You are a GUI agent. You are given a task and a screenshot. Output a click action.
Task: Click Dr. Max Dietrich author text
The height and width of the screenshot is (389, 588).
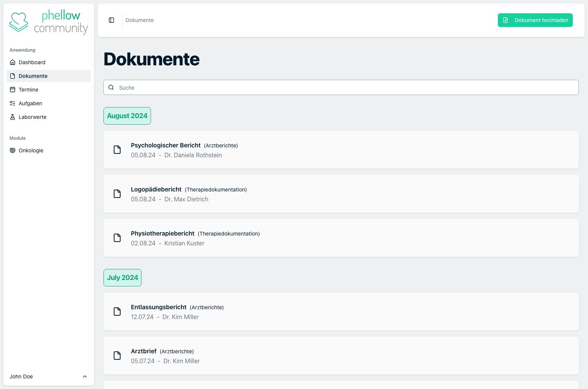(x=186, y=199)
